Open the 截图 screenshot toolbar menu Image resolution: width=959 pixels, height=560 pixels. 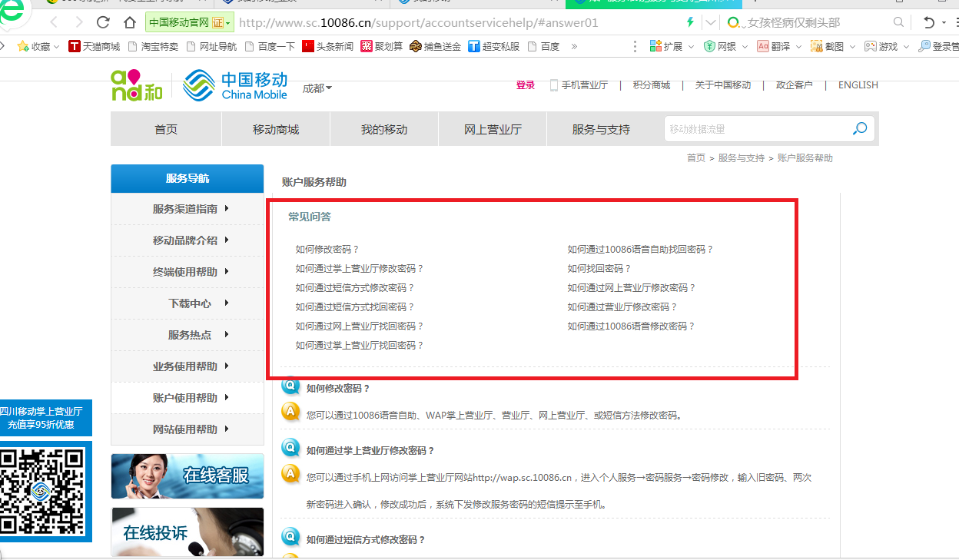834,46
